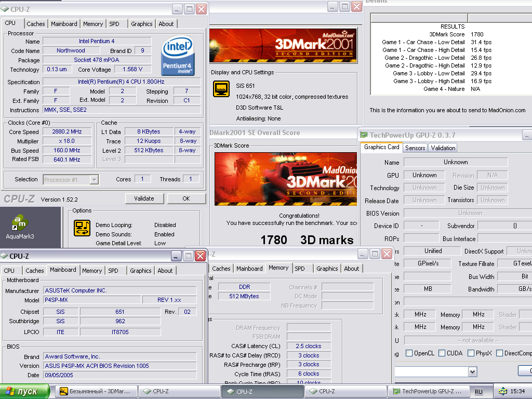Click the Rated FSB 640.1 MHz value

coord(67,159)
